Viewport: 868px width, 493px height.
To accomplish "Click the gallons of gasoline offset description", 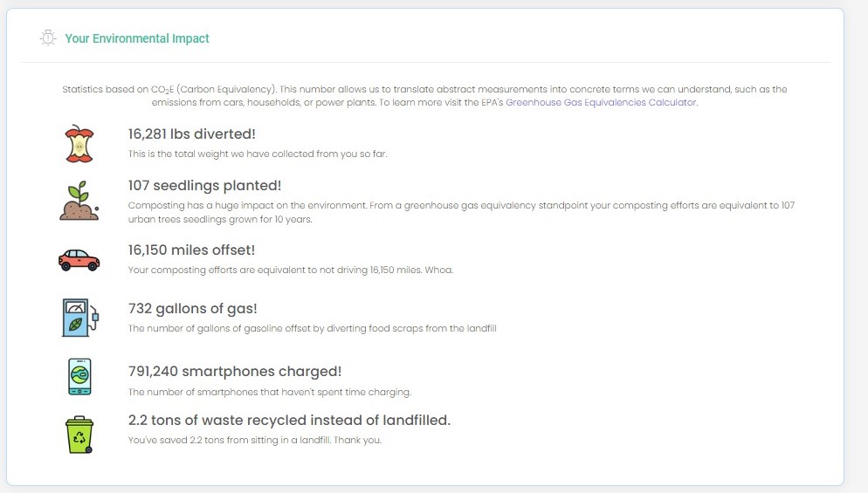I will coord(312,328).
